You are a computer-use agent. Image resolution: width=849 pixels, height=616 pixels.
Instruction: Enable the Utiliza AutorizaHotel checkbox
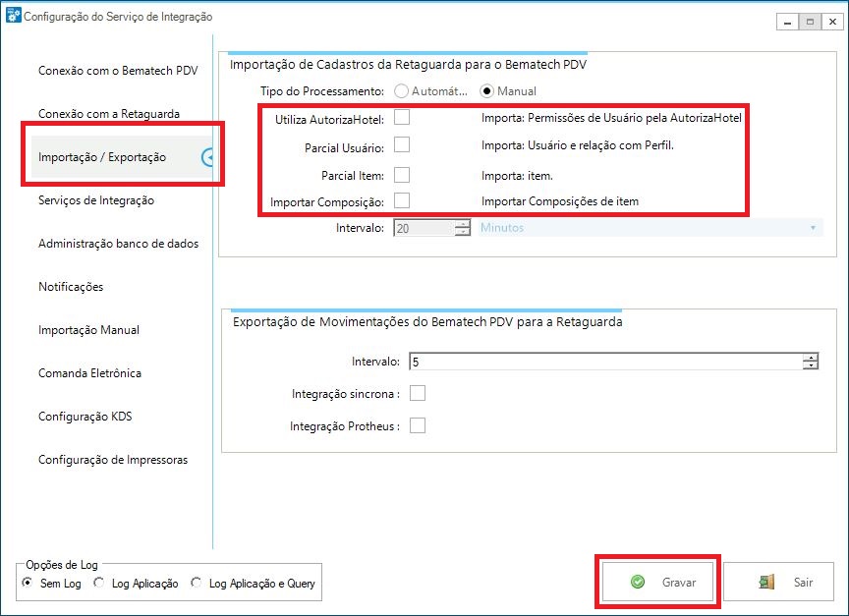(x=402, y=117)
